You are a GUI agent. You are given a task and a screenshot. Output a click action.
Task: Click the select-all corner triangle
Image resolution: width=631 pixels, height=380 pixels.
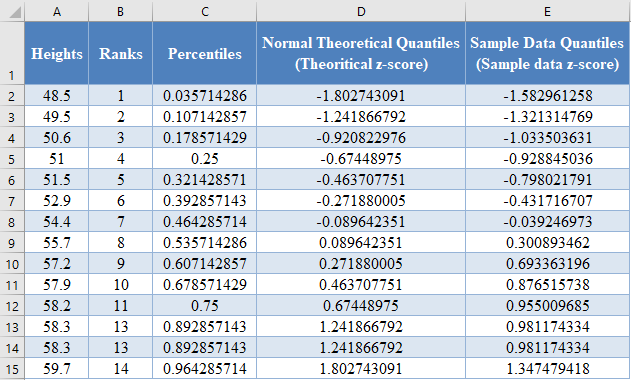point(14,12)
